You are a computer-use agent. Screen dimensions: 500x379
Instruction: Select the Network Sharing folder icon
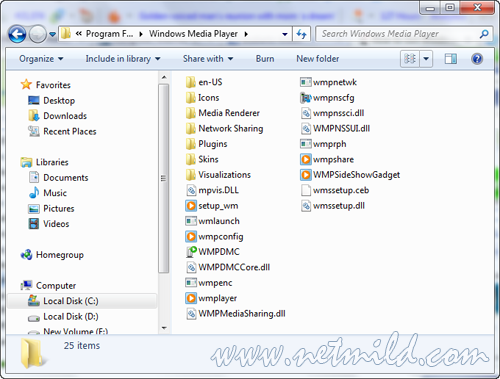[x=191, y=129]
